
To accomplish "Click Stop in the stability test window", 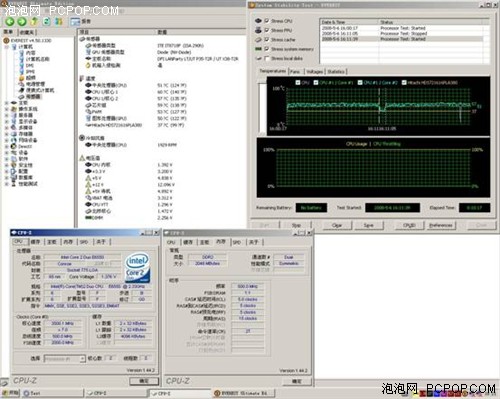I will pyautogui.click(x=296, y=225).
